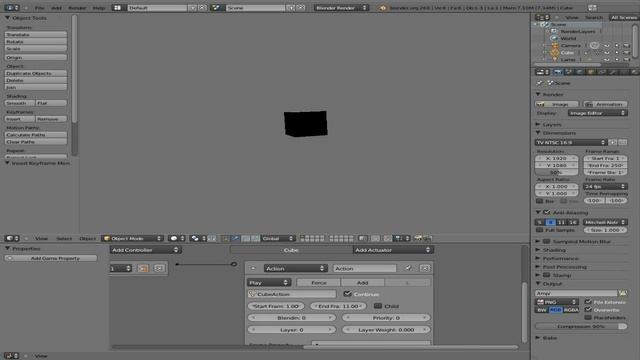This screenshot has width=640, height=360.
Task: Toggle the Continue checkbox
Action: [347, 294]
